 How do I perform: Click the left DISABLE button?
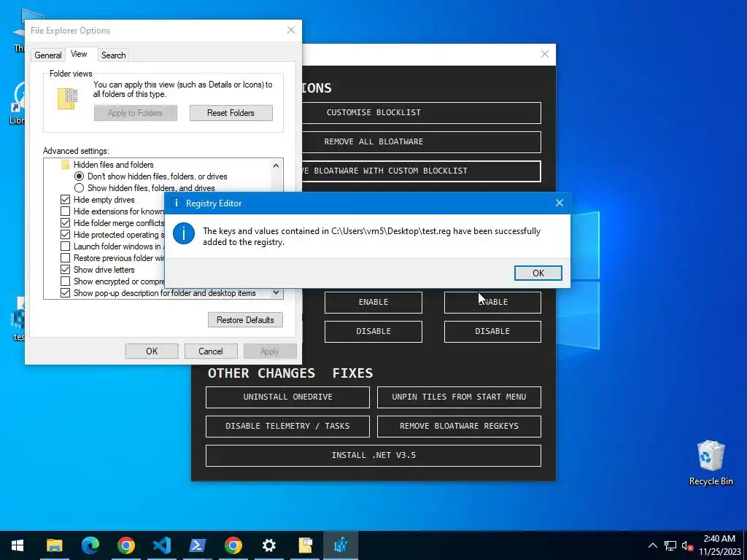(x=373, y=332)
